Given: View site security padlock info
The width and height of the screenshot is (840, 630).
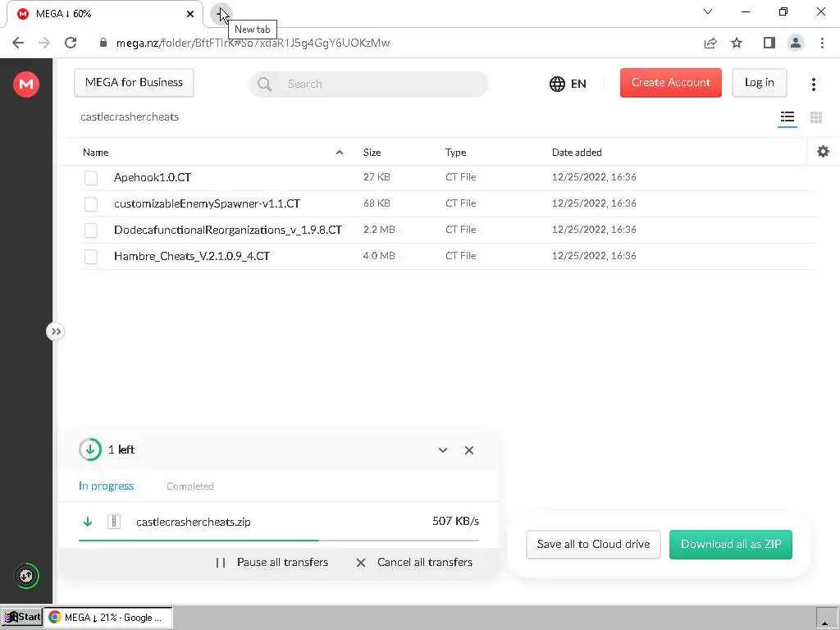Looking at the screenshot, I should point(103,43).
